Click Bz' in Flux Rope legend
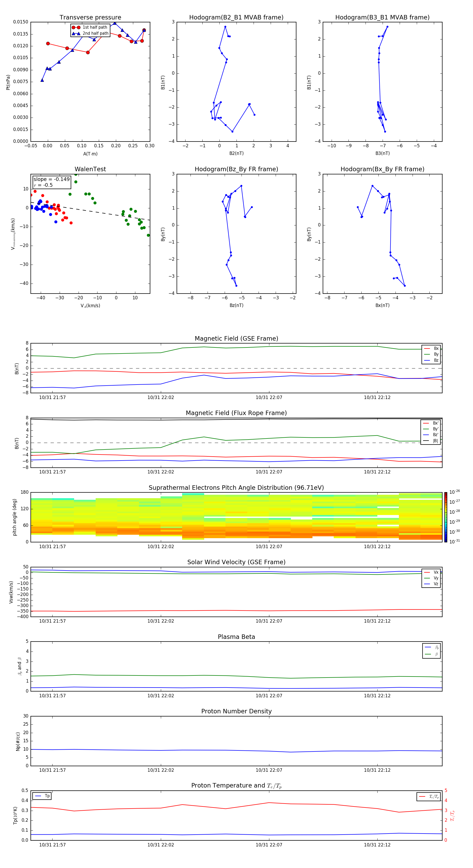473x868 pixels. tap(431, 435)
